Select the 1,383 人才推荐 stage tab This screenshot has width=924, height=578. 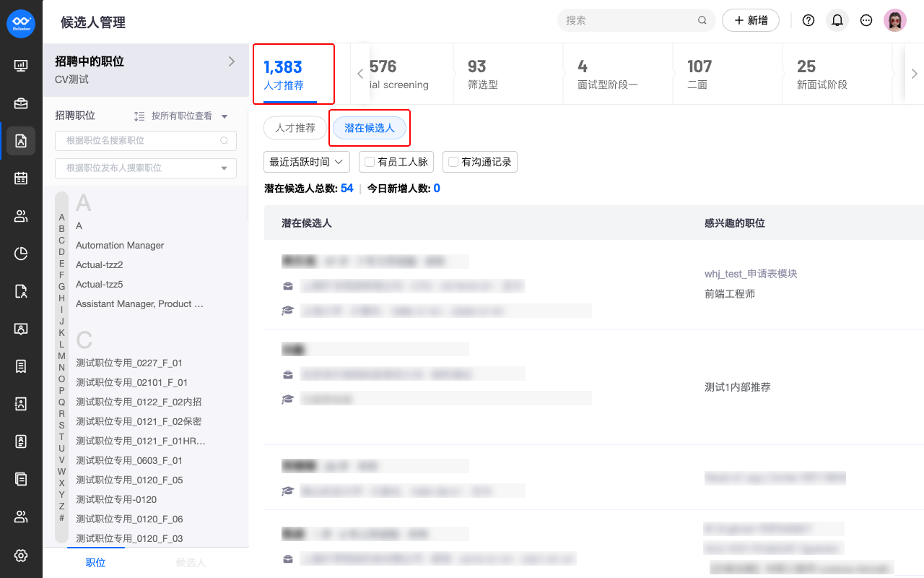point(294,74)
